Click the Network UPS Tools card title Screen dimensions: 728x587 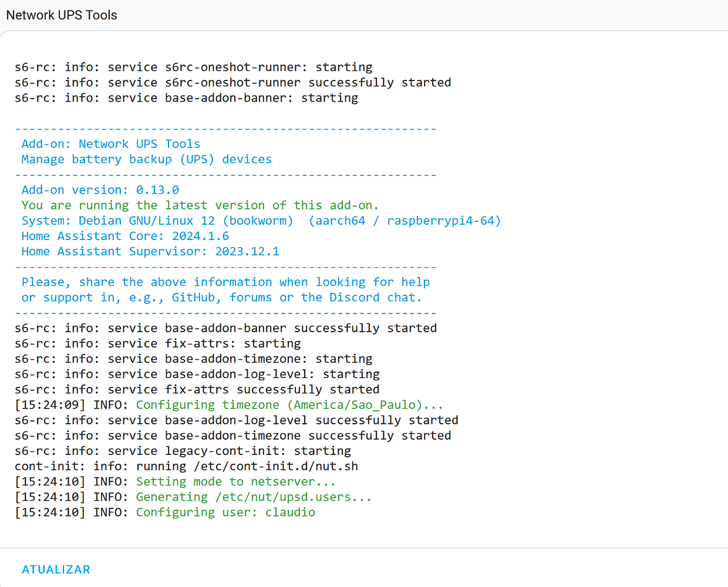[x=62, y=15]
